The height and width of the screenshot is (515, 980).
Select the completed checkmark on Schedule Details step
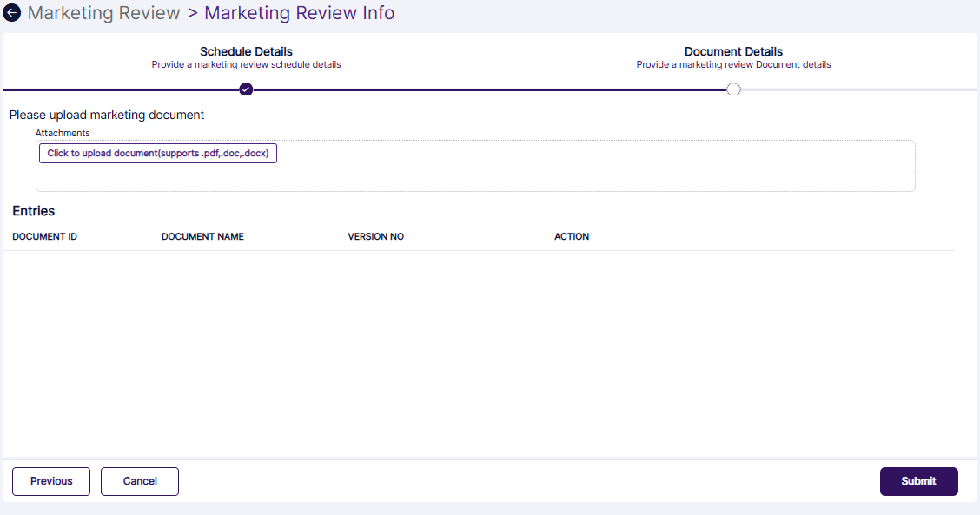click(246, 89)
